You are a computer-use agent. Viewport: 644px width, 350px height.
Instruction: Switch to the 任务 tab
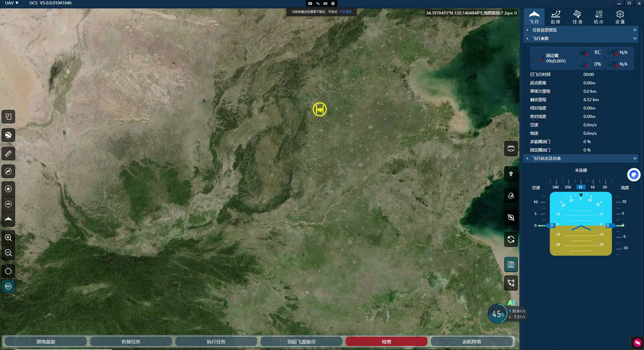[577, 17]
